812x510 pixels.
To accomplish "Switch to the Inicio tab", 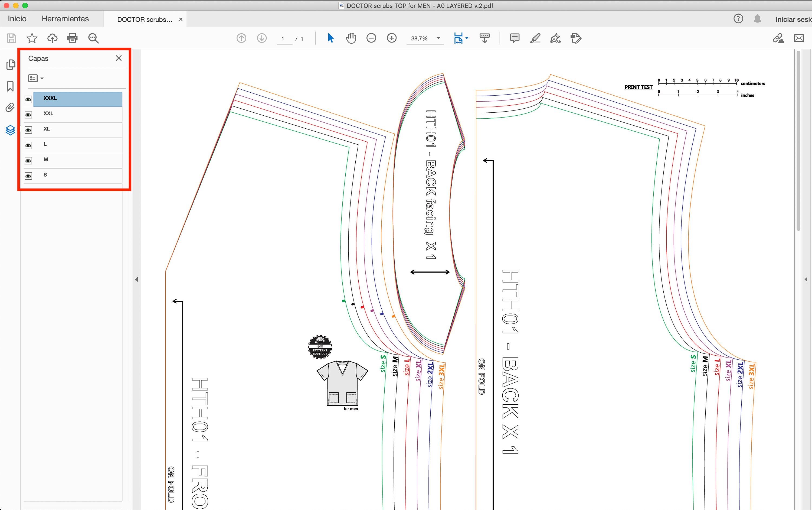I will pos(17,19).
